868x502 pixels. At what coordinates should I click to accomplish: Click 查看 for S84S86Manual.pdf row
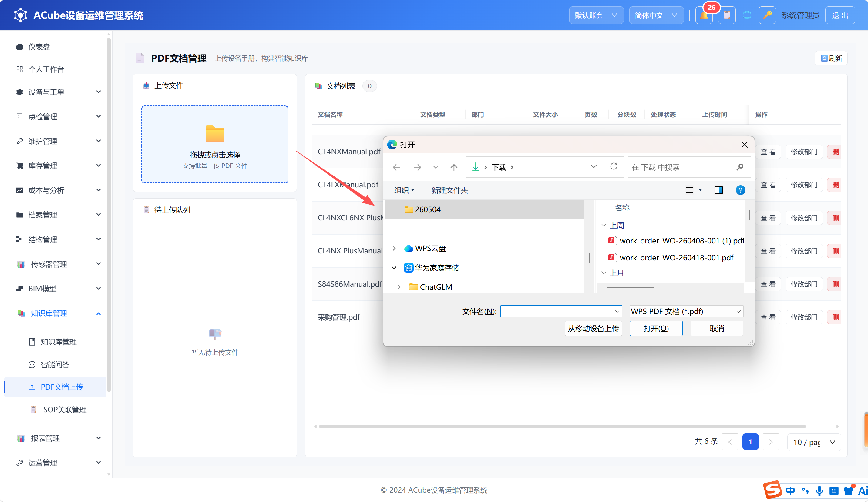click(768, 284)
